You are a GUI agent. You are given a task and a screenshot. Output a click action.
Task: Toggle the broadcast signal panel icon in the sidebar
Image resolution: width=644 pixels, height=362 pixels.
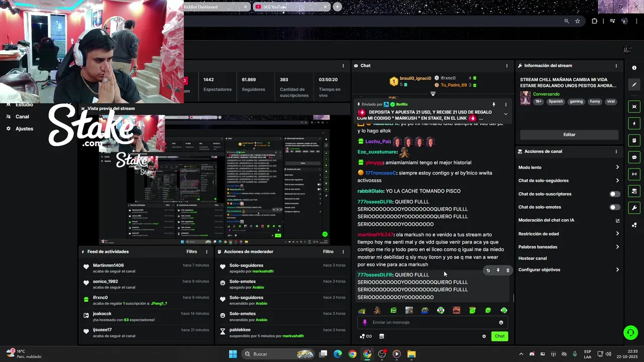click(634, 174)
